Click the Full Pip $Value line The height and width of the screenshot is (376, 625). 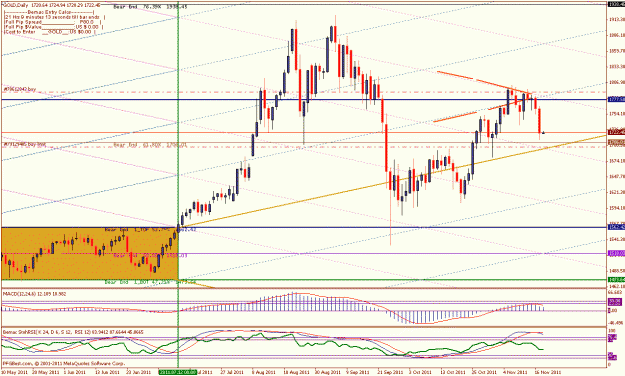click(53, 27)
